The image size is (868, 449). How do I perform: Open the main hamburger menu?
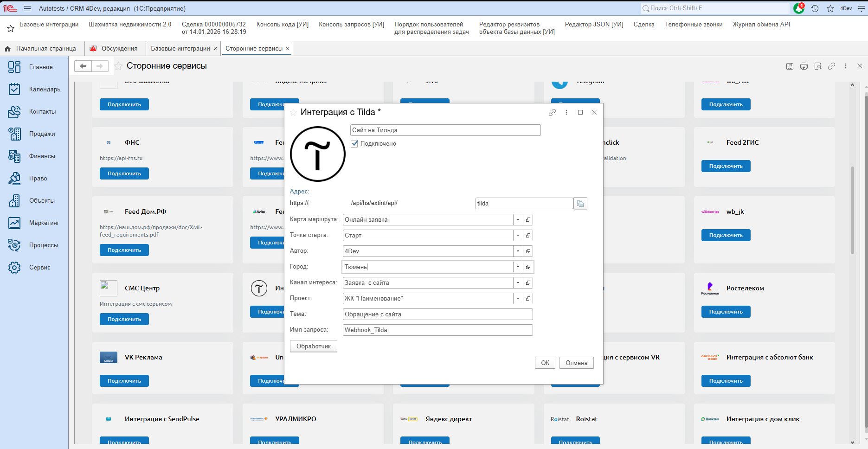(x=27, y=8)
